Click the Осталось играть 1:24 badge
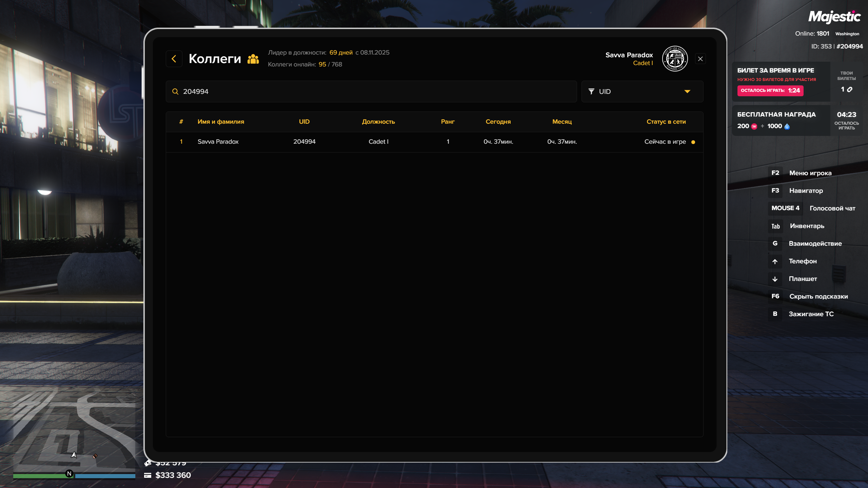 [770, 90]
